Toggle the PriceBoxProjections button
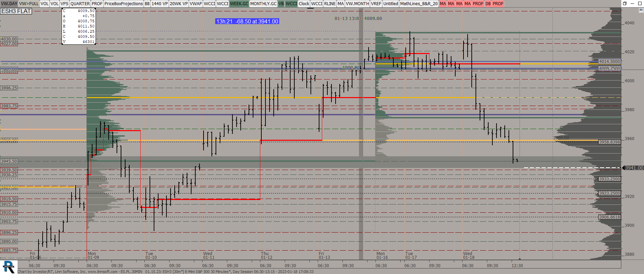Image resolution: width=644 pixels, height=274 pixels. tap(123, 4)
